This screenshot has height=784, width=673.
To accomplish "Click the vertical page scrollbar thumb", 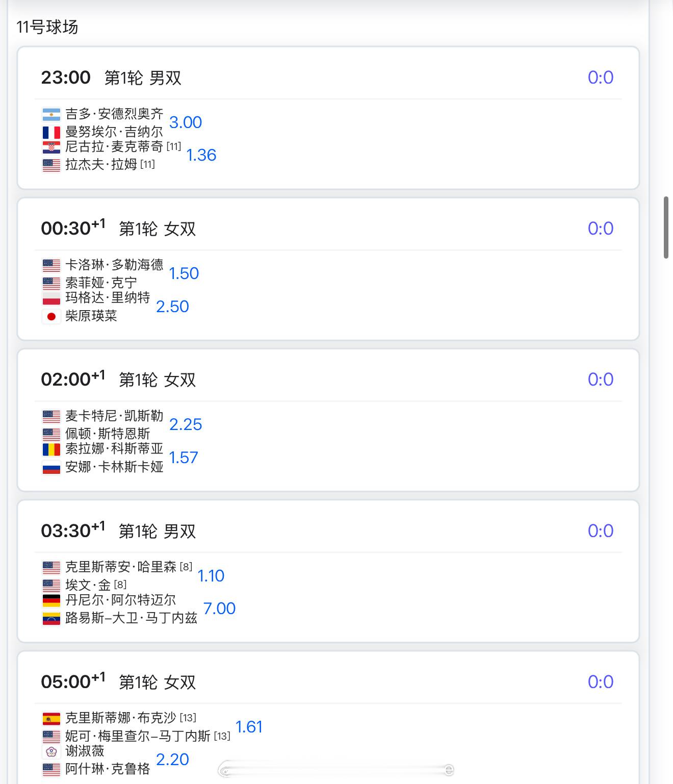I will [666, 227].
